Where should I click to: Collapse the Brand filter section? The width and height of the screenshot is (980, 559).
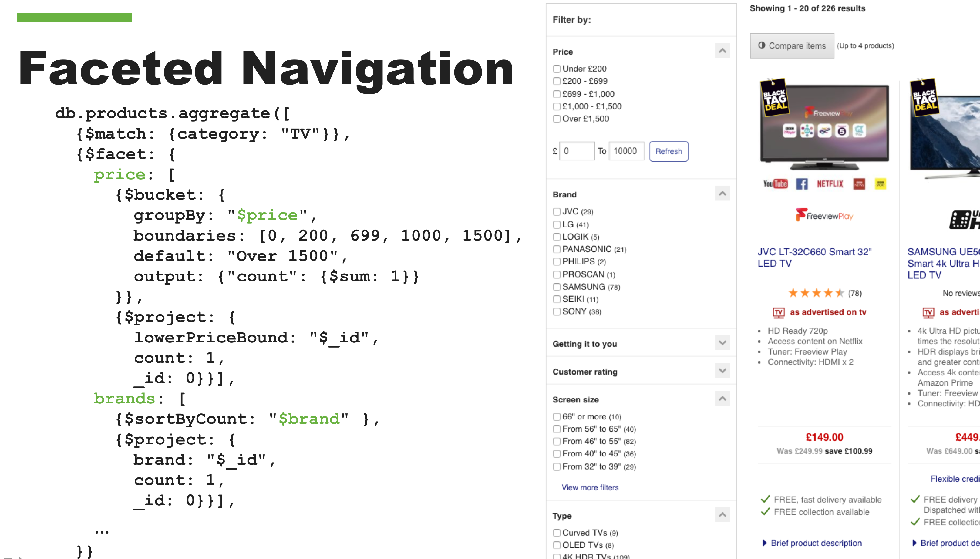[x=722, y=194]
